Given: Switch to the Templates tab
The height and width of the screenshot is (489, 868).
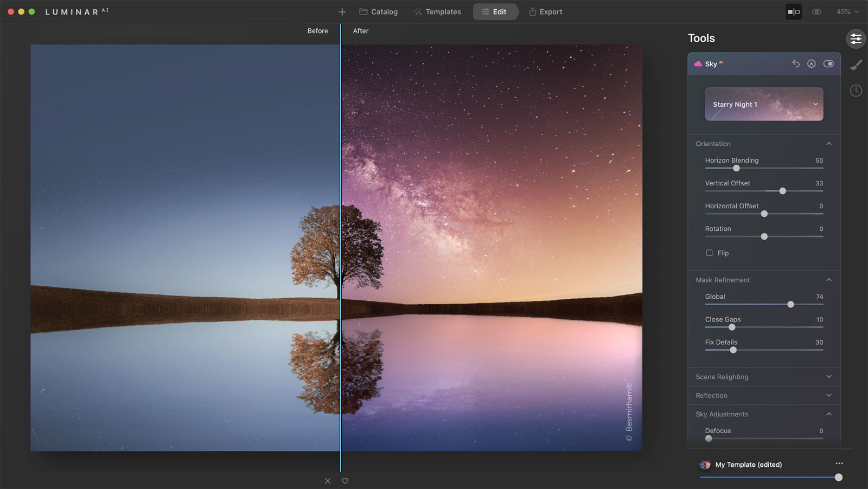Looking at the screenshot, I should pyautogui.click(x=437, y=12).
